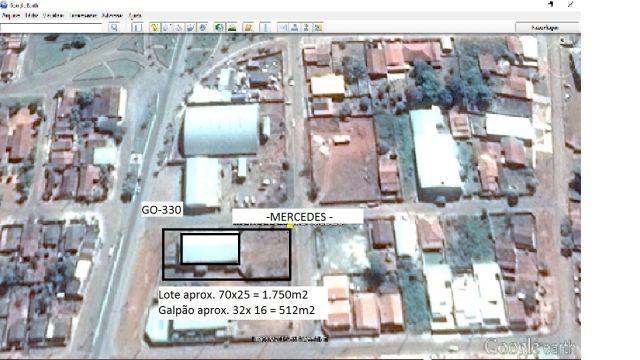This screenshot has height=360, width=640.
Task: Open the Ferramentas menu
Action: pos(83,16)
